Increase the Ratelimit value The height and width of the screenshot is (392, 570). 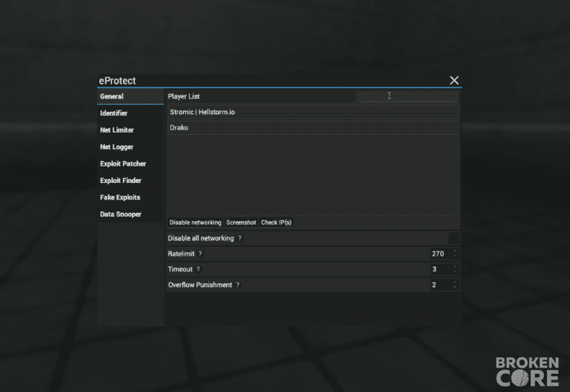455,252
